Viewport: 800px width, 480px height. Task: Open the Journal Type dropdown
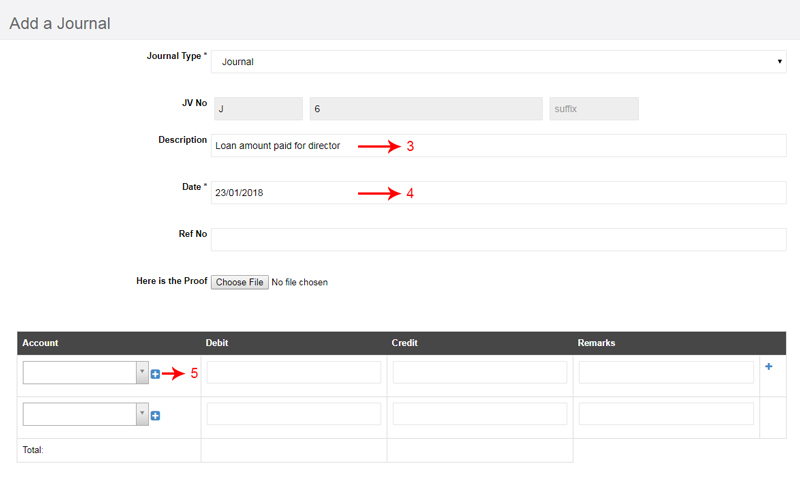[498, 62]
